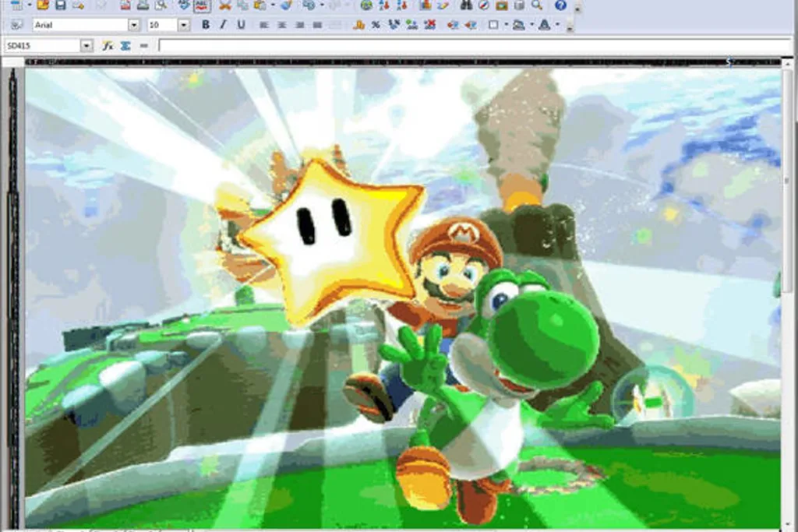Click the Sum sigma icon

[125, 46]
